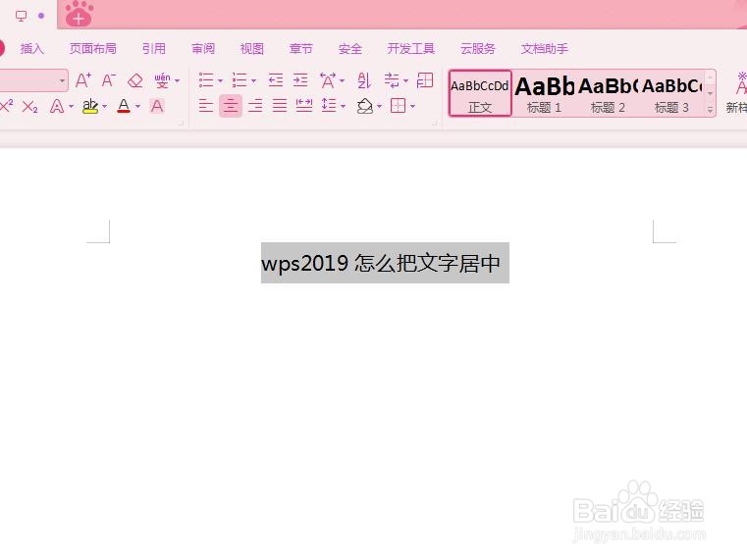747x560 pixels.
Task: Align text to the left
Action: point(206,106)
